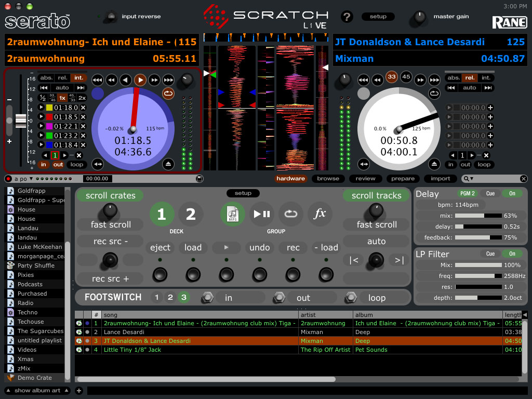The width and height of the screenshot is (532, 399).
Task: Switch right deck to 45 rpm
Action: pos(406,77)
